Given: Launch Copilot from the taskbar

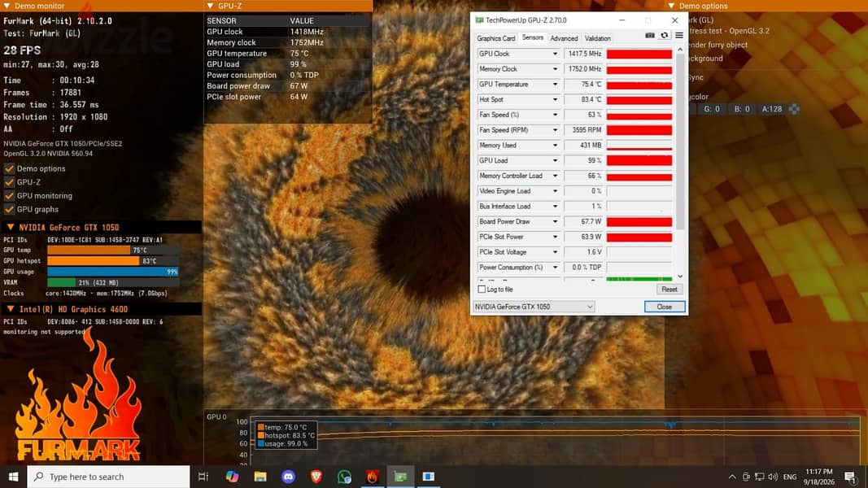Looking at the screenshot, I should point(232,477).
